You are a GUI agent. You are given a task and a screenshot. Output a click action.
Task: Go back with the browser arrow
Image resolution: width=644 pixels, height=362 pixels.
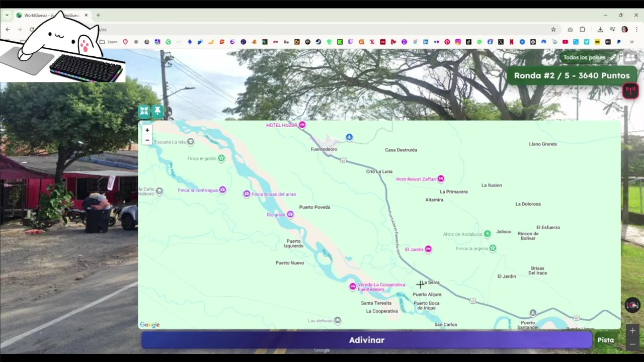click(x=8, y=30)
